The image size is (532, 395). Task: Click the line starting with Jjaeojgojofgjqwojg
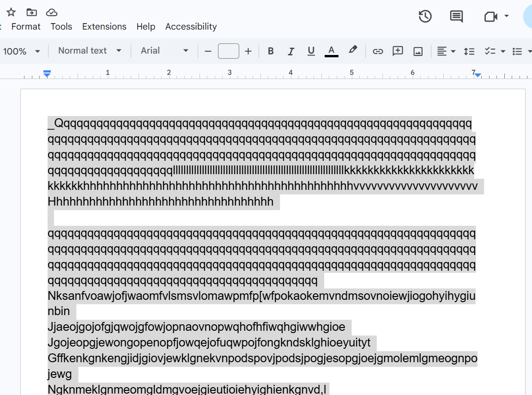pos(196,327)
